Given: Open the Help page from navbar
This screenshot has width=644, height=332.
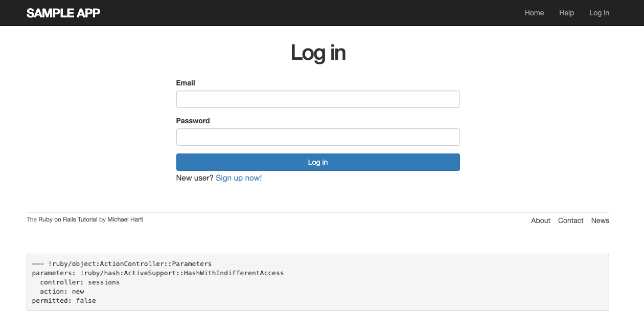Looking at the screenshot, I should point(566,13).
